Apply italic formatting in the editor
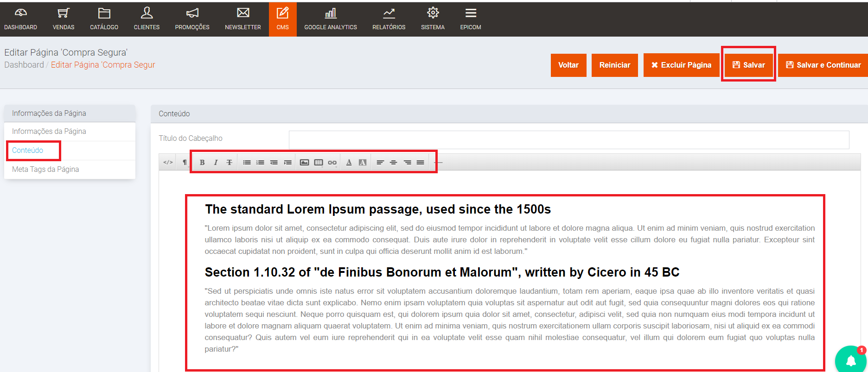This screenshot has width=868, height=372. (x=216, y=163)
